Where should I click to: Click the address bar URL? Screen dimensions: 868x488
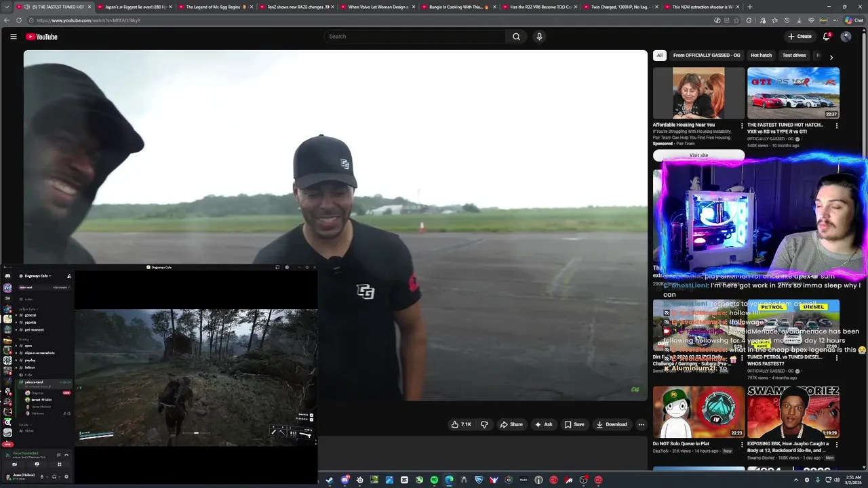[88, 20]
